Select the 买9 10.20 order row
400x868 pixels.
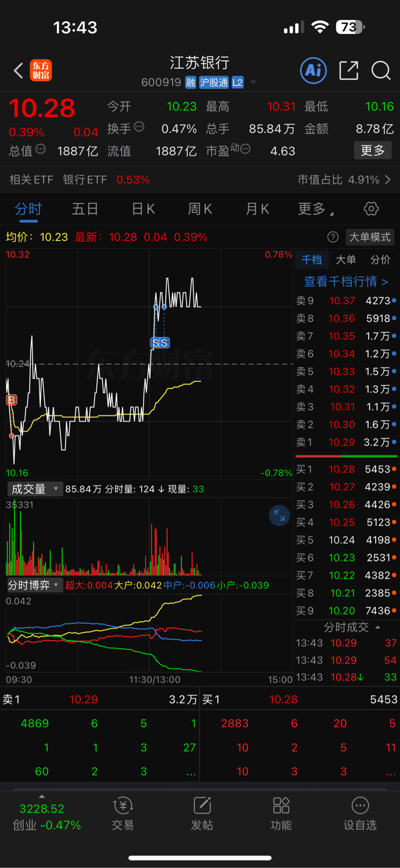point(346,610)
